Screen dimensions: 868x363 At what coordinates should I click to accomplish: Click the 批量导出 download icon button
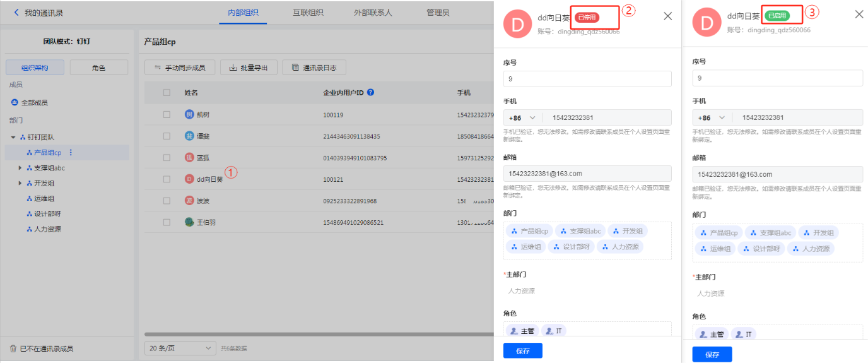click(x=249, y=68)
